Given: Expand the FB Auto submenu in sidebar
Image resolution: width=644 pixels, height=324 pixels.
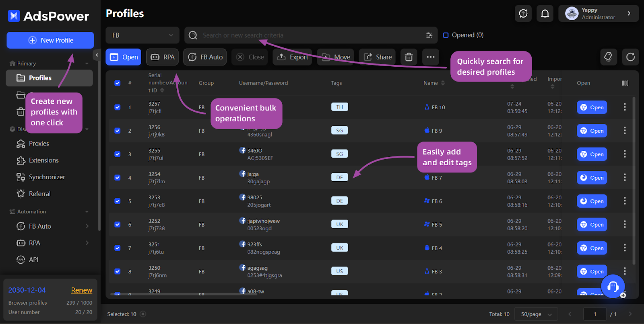Looking at the screenshot, I should 87,226.
